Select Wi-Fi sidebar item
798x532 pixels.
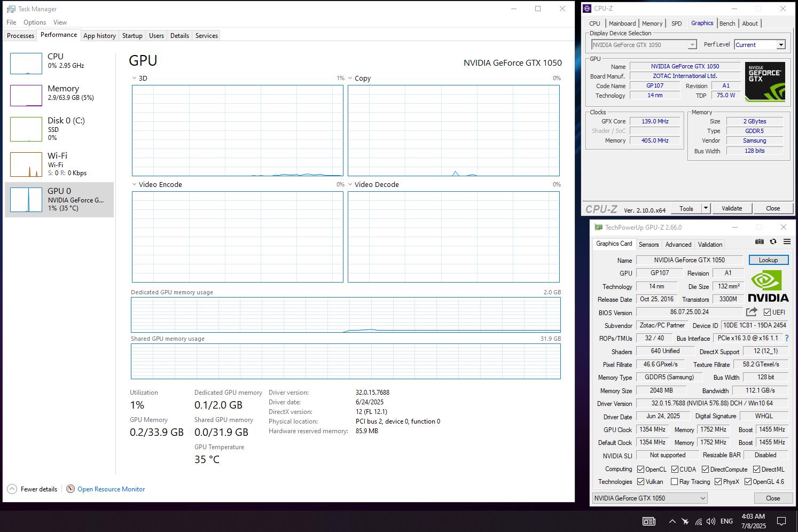pyautogui.click(x=59, y=164)
